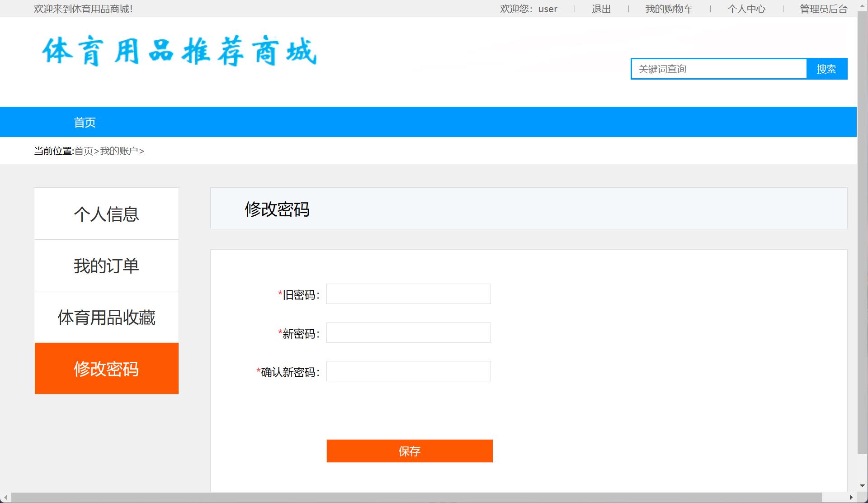
Task: Open 我的订单 from the sidebar
Action: pyautogui.click(x=106, y=266)
